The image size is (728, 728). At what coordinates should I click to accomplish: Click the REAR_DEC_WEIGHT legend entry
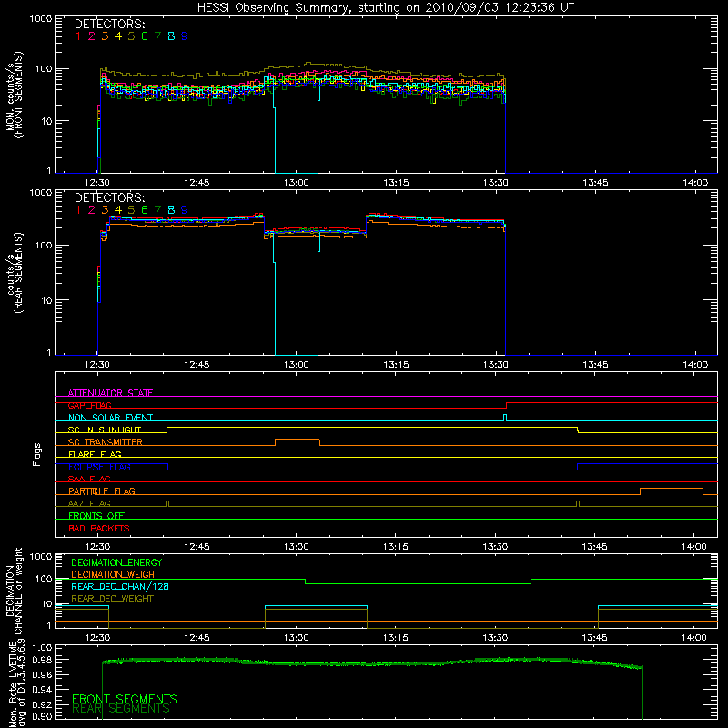[x=112, y=599]
